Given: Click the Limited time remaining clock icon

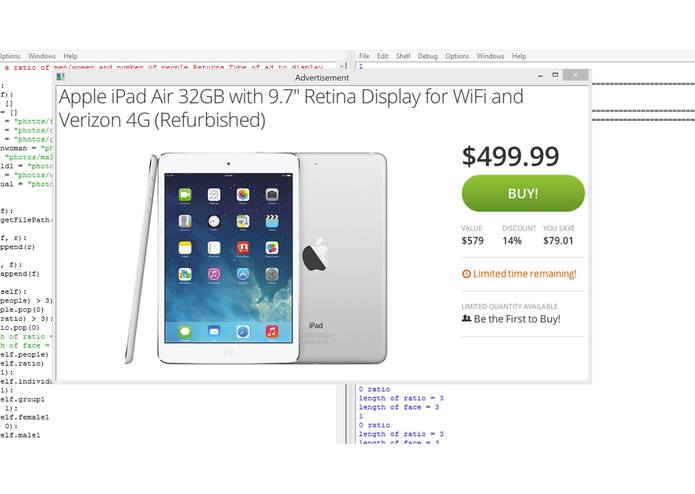Looking at the screenshot, I should [466, 274].
